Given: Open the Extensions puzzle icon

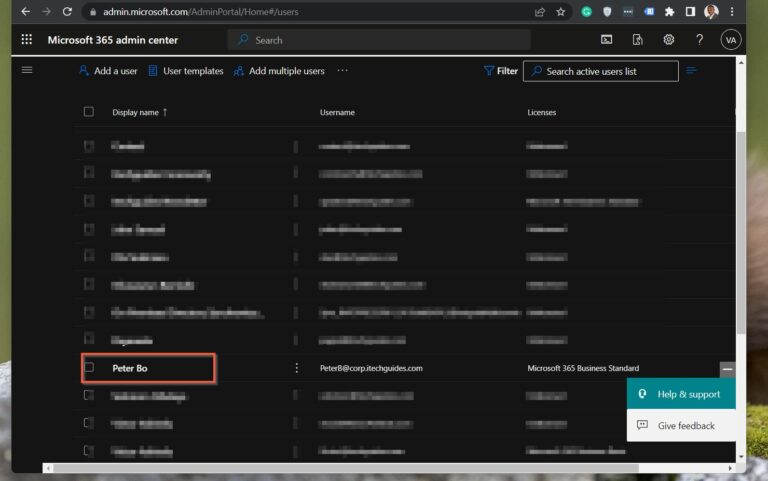Looking at the screenshot, I should coord(669,12).
